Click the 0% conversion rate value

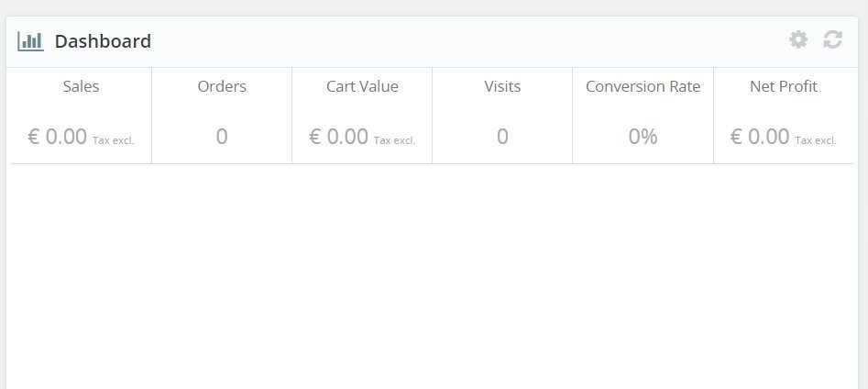(x=643, y=137)
